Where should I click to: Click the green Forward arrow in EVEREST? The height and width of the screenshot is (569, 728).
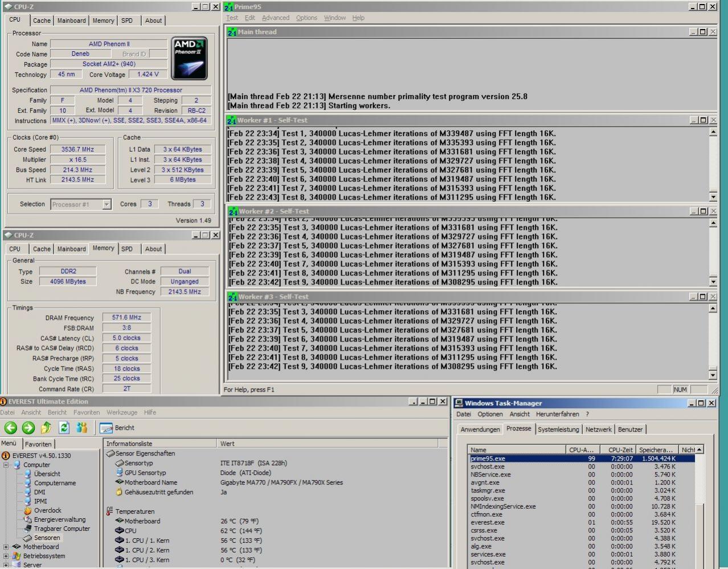tap(28, 428)
